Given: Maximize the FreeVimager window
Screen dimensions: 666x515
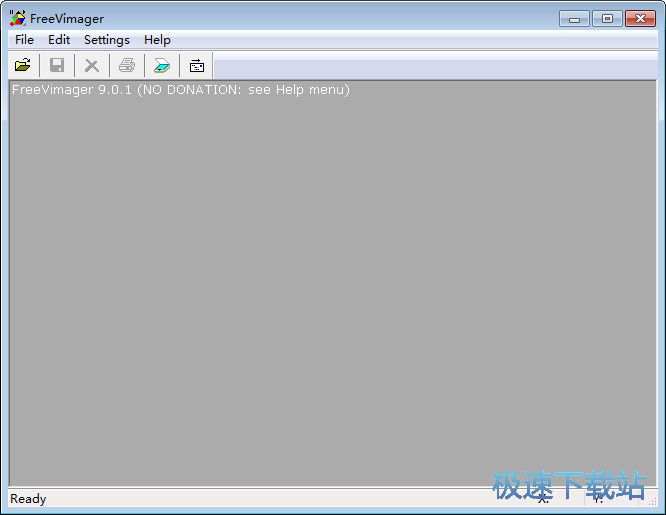Looking at the screenshot, I should (606, 18).
